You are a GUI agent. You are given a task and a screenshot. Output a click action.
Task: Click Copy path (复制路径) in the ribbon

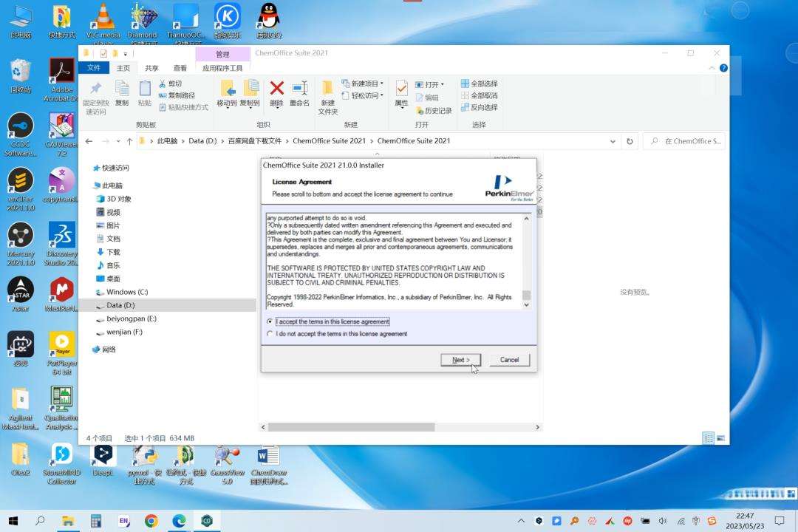tap(177, 95)
